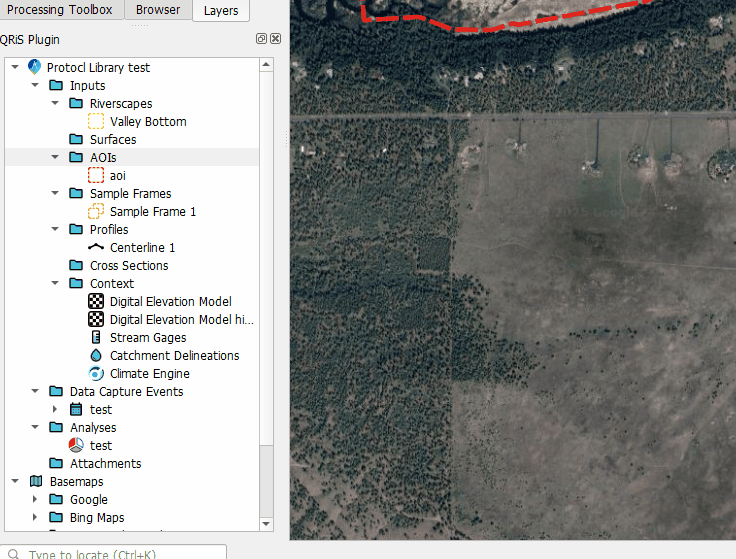
Task: Expand the test data capture event
Action: (x=55, y=409)
